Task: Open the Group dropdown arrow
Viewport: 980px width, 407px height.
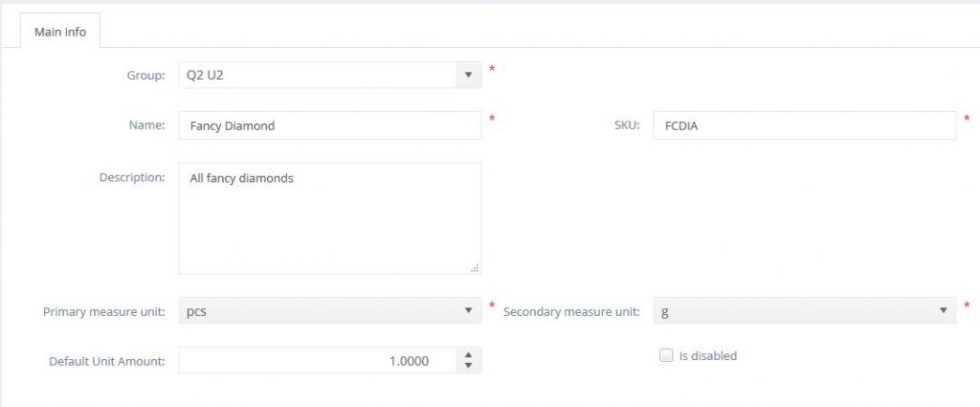Action: coord(467,75)
